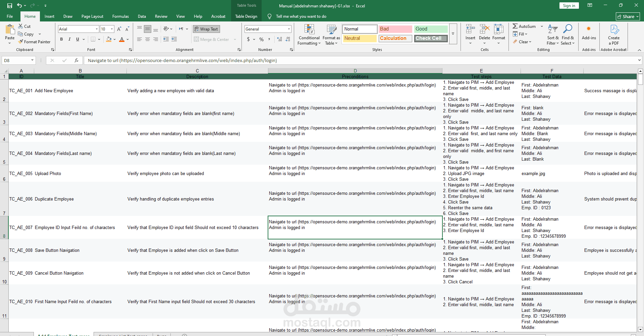Click the Insert Function fx icon
This screenshot has height=336, width=644.
pyautogui.click(x=76, y=60)
